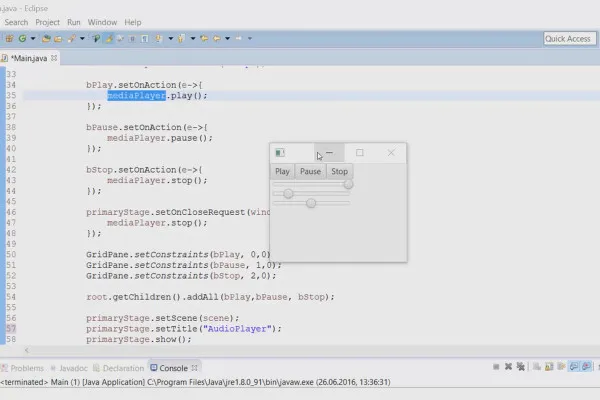This screenshot has width=600, height=400.
Task: Switch to the Declaration view tab
Action: click(119, 368)
